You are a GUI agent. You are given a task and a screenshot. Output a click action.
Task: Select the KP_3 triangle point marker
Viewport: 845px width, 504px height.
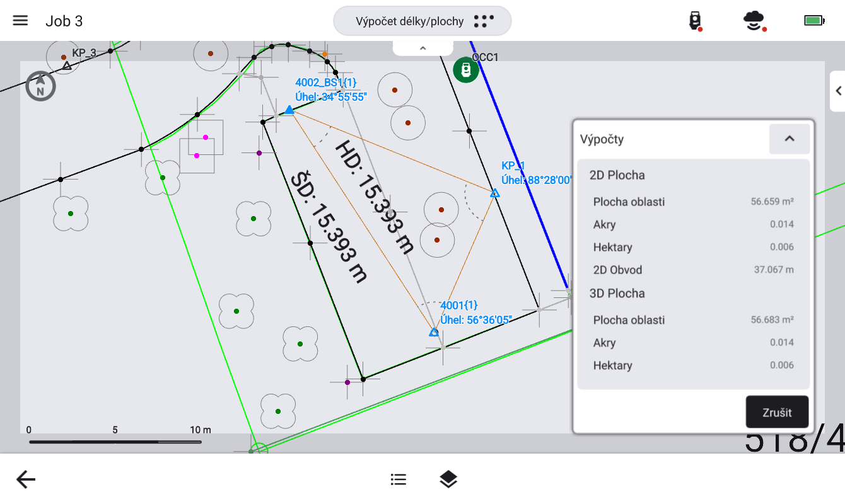(x=67, y=66)
